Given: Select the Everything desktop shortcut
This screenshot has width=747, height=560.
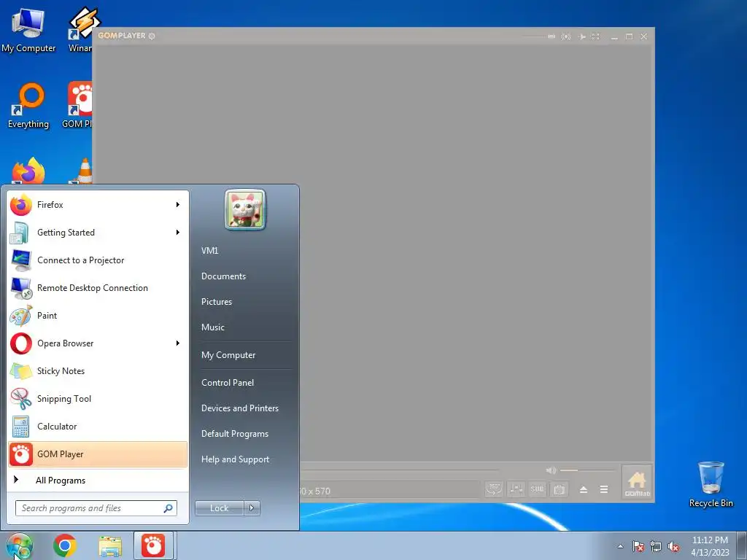Looking at the screenshot, I should (x=28, y=106).
